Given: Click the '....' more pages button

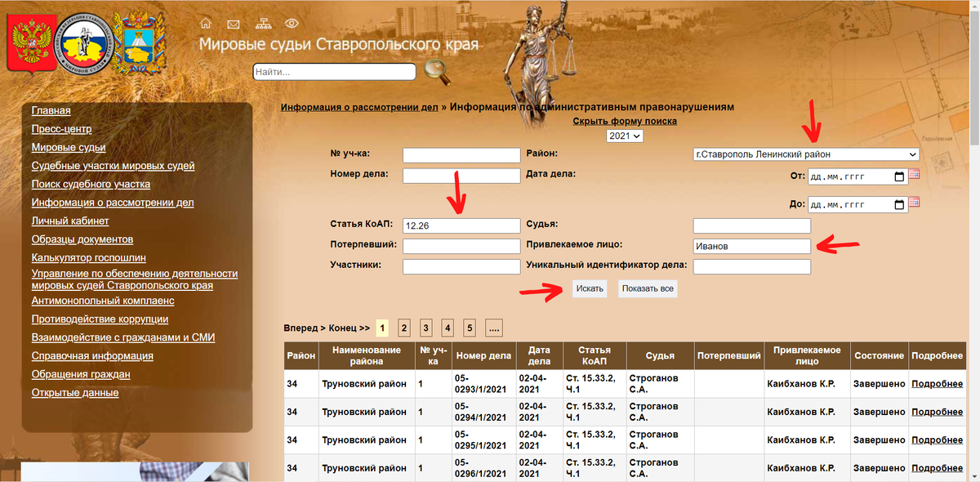Looking at the screenshot, I should 494,328.
